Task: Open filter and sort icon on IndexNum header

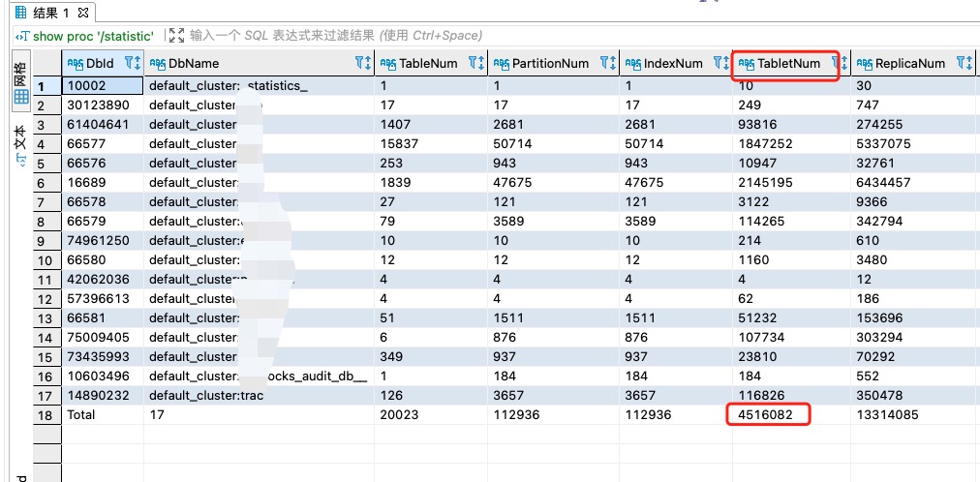Action: tap(721, 63)
